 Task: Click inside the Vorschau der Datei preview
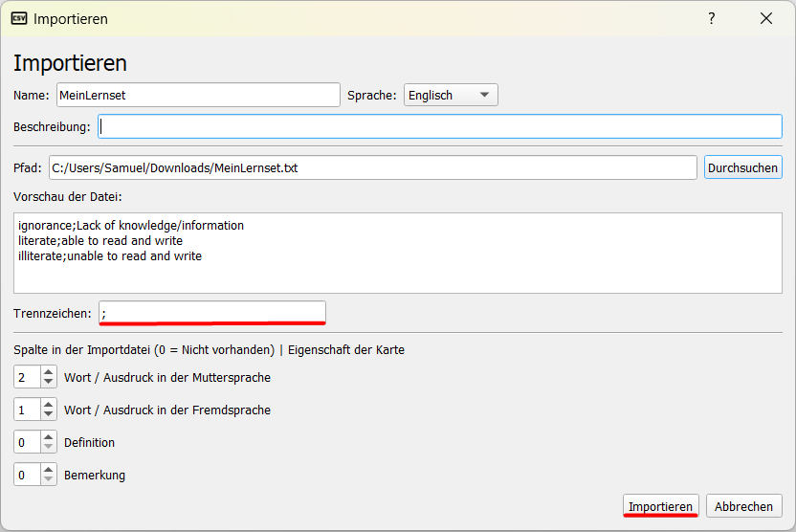coord(397,252)
